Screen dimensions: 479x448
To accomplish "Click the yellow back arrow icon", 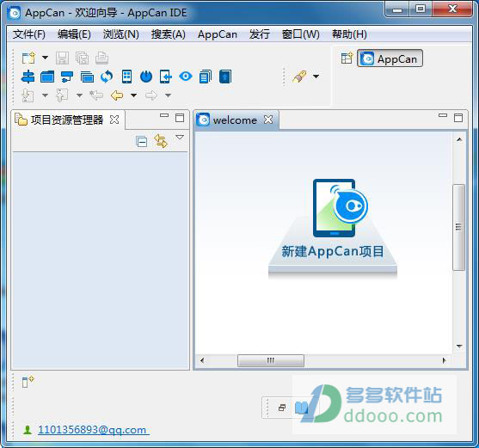I will [117, 95].
